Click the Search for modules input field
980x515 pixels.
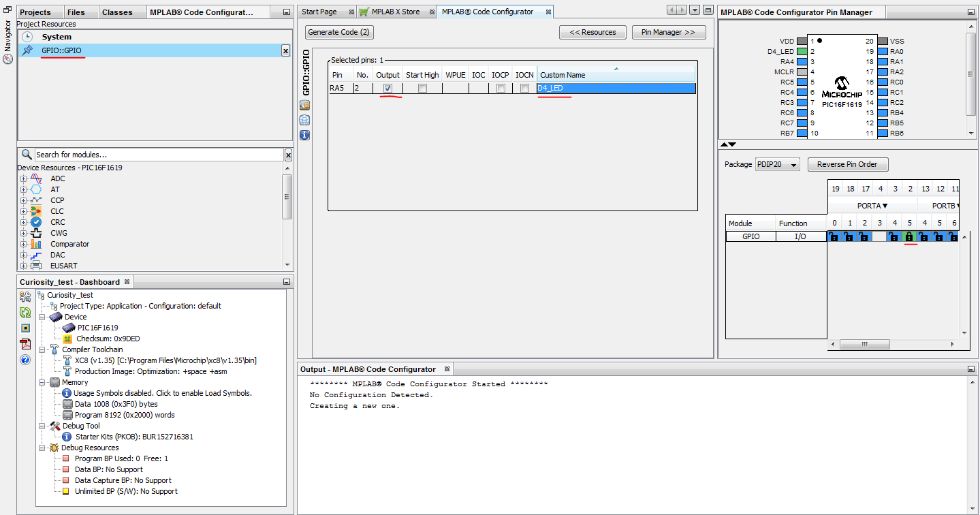pos(159,155)
